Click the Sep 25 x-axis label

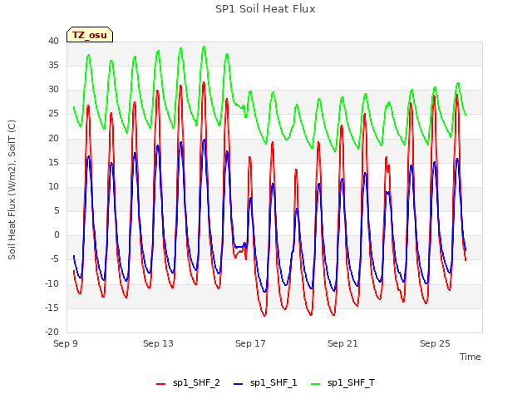pos(435,343)
